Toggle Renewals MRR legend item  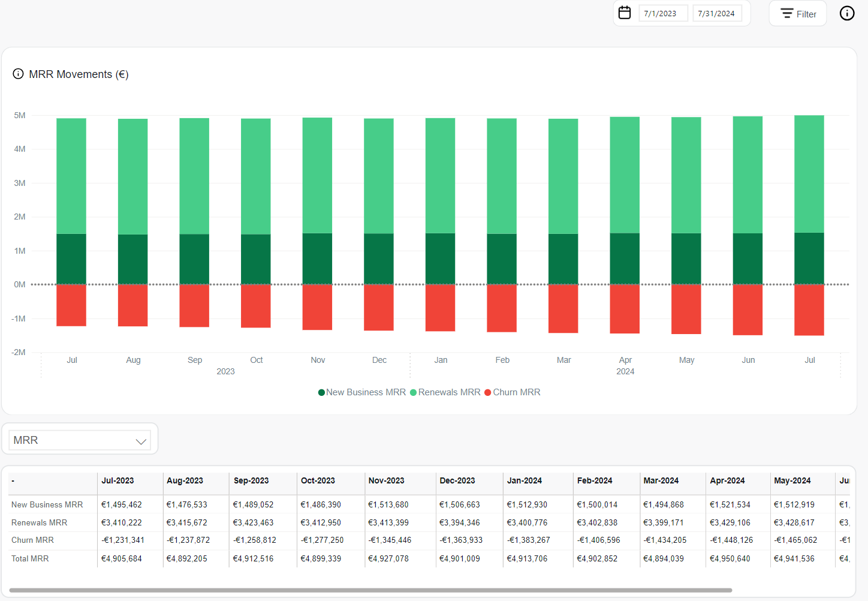(445, 392)
